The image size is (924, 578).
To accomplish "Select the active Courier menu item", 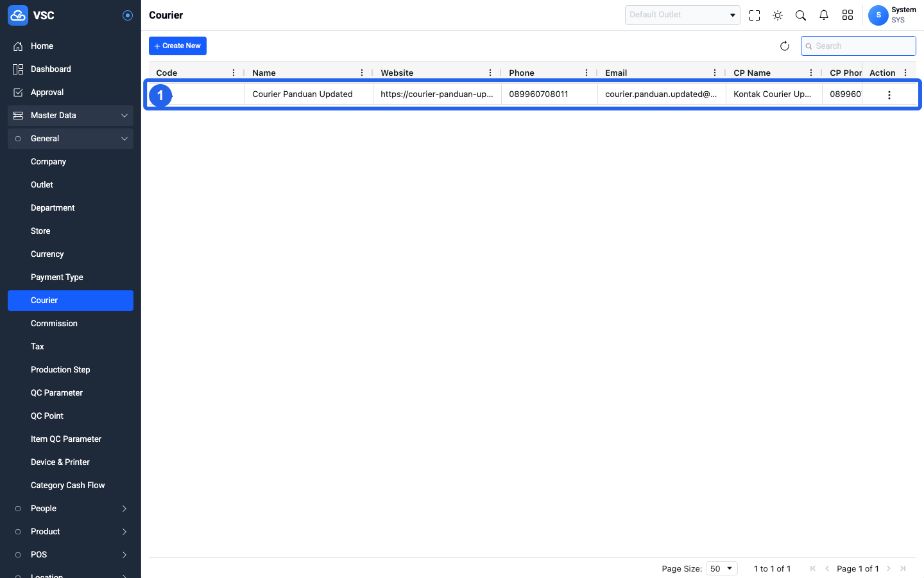I will coord(71,301).
